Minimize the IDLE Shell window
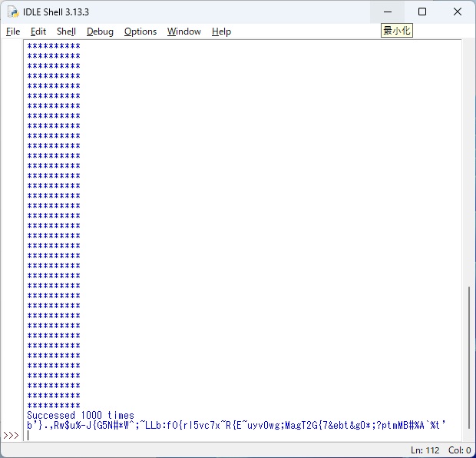Viewport: 476px width, 458px height. tap(390, 12)
